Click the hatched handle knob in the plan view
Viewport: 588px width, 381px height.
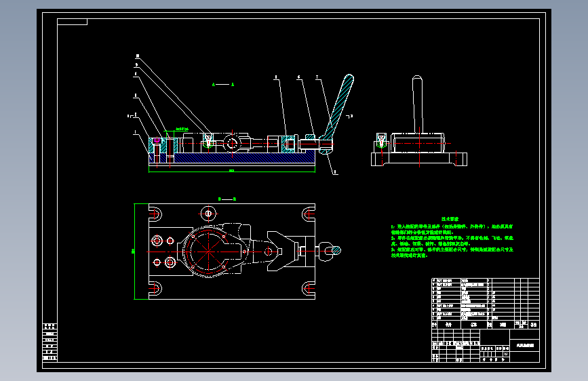pos(336,250)
